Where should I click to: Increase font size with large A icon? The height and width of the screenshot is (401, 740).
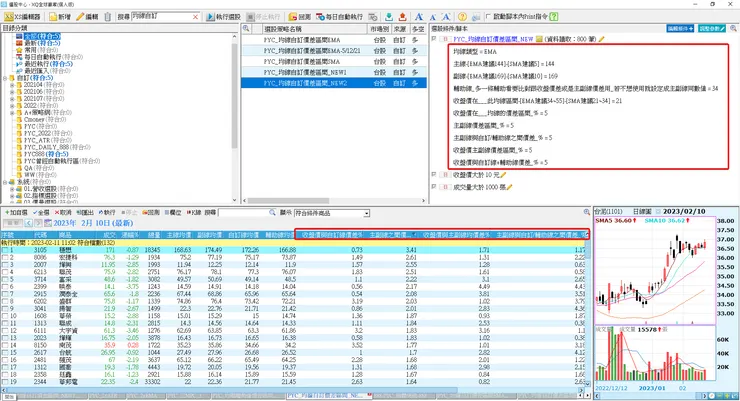pyautogui.click(x=419, y=17)
